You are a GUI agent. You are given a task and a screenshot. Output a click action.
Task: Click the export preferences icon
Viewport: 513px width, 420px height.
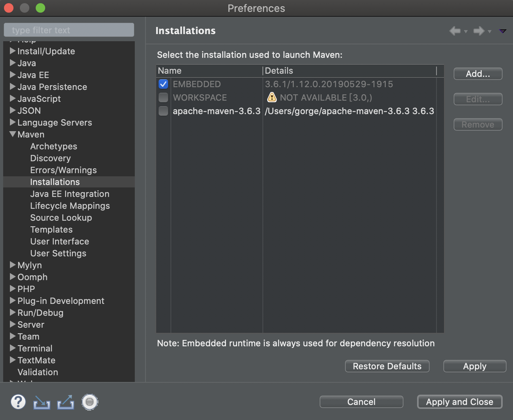(65, 402)
